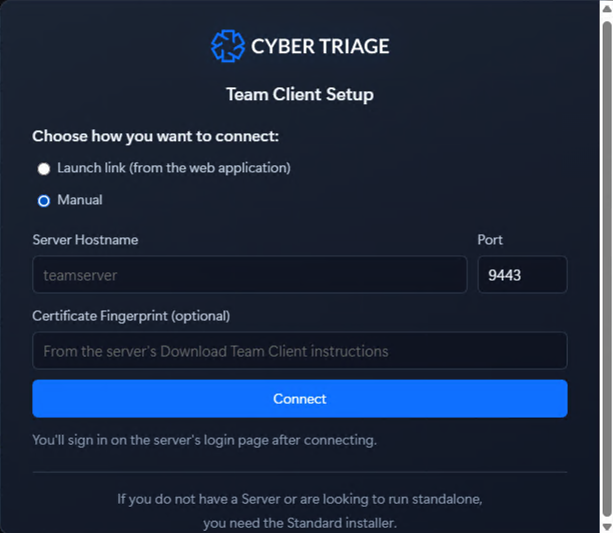Click the scrollbar up arrow
Image resolution: width=613 pixels, height=533 pixels.
(607, 9)
